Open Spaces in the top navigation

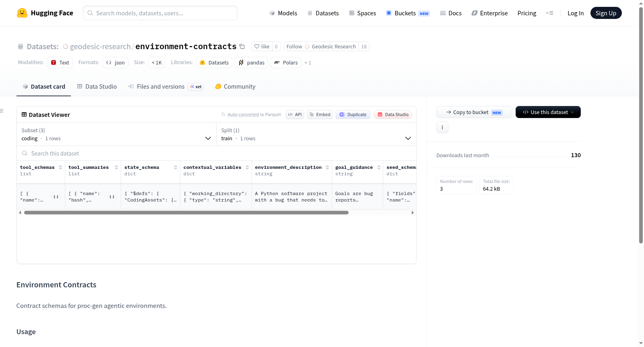[x=363, y=13]
